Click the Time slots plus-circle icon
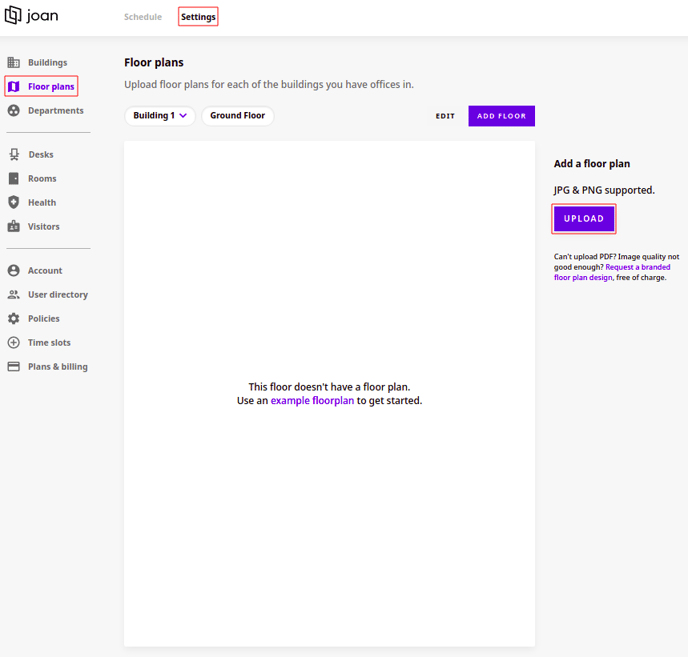Screen dimensions: 688x657 tap(14, 342)
